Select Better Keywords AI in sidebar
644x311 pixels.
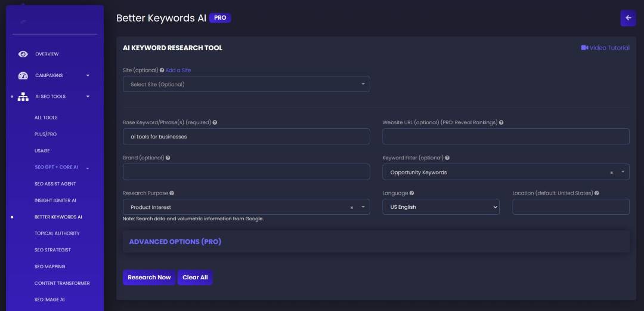point(58,217)
